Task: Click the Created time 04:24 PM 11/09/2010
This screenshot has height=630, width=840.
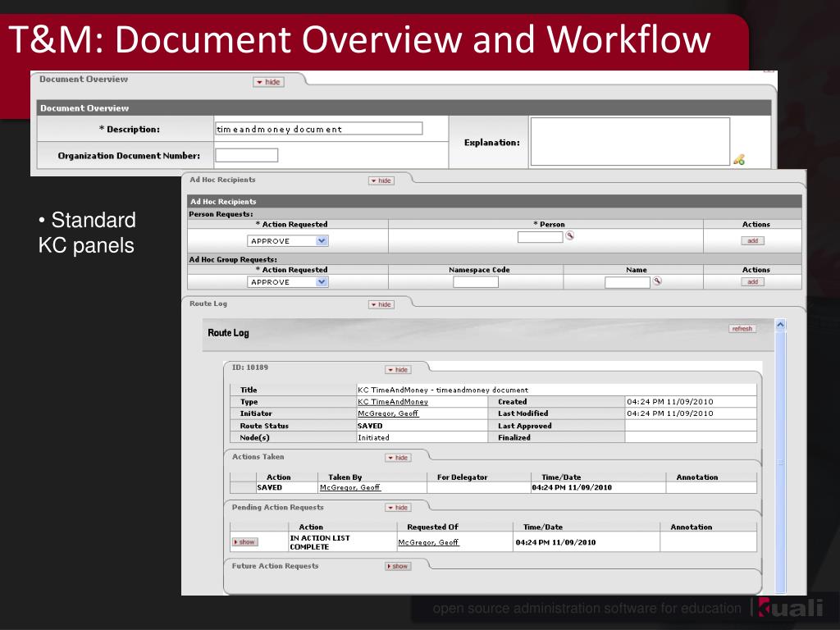Action: click(x=669, y=402)
